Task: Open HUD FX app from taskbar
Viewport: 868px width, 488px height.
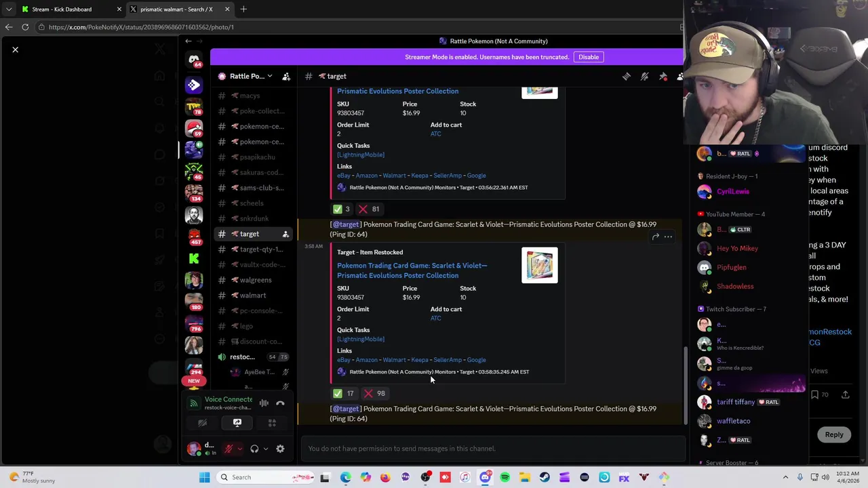Action: (624, 477)
